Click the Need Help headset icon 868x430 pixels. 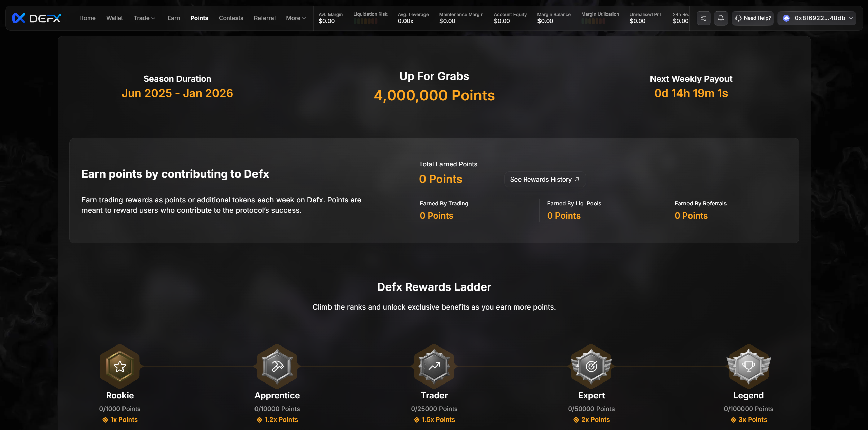(x=738, y=18)
